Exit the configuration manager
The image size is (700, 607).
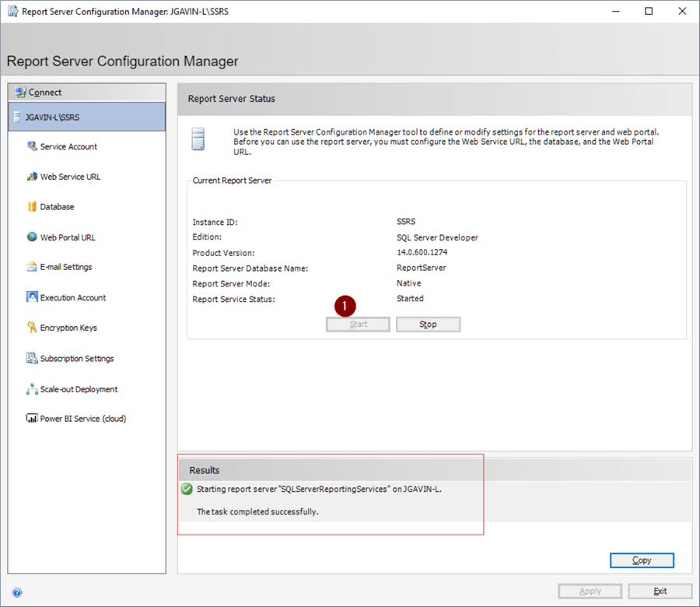pos(660,591)
